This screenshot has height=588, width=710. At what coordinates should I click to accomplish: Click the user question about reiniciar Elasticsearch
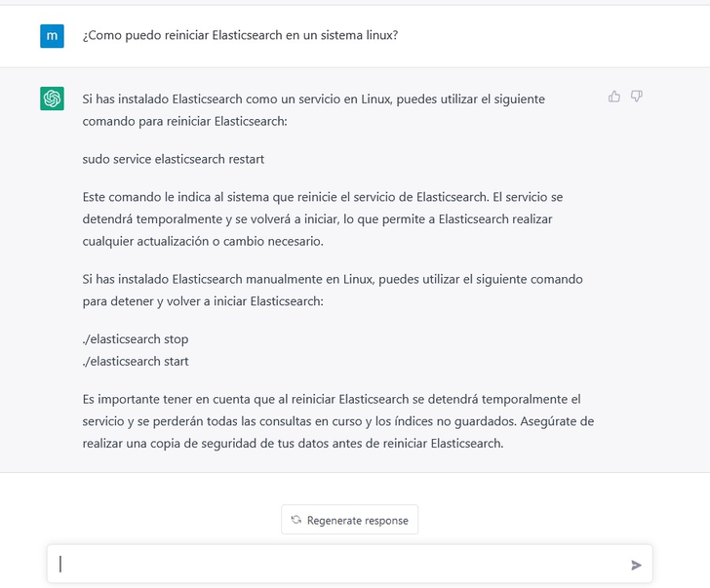[240, 35]
